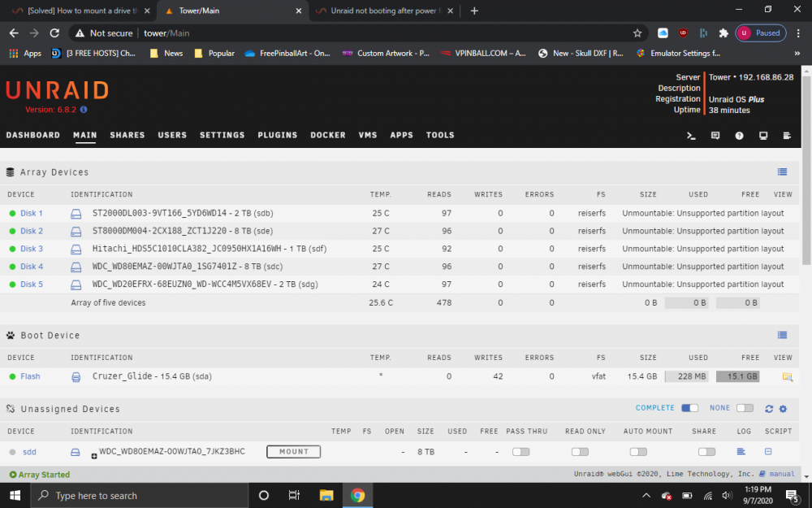Click the Flash used 228 MB bar

(x=687, y=376)
